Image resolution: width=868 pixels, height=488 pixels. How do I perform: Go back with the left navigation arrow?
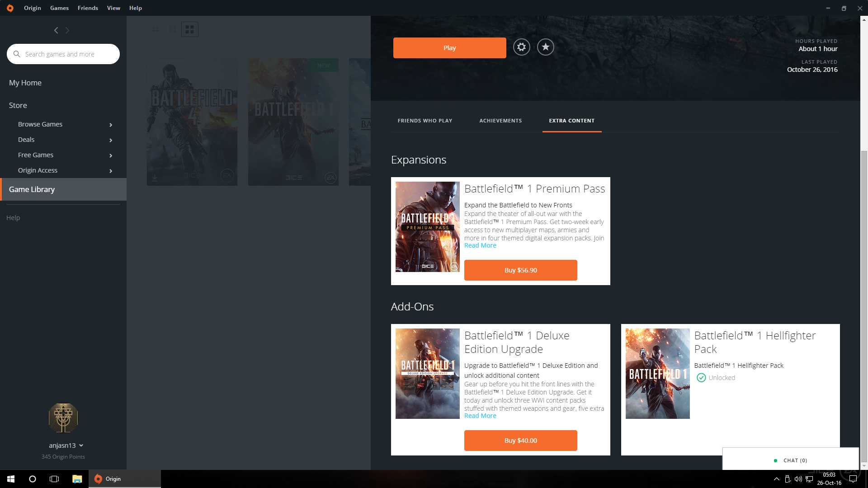(56, 30)
